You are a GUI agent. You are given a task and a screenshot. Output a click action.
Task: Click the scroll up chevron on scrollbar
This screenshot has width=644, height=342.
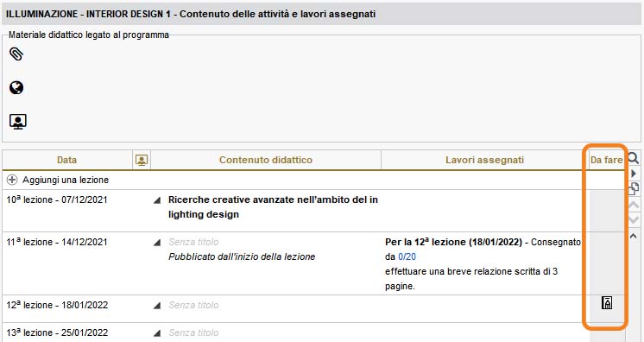pos(634,237)
